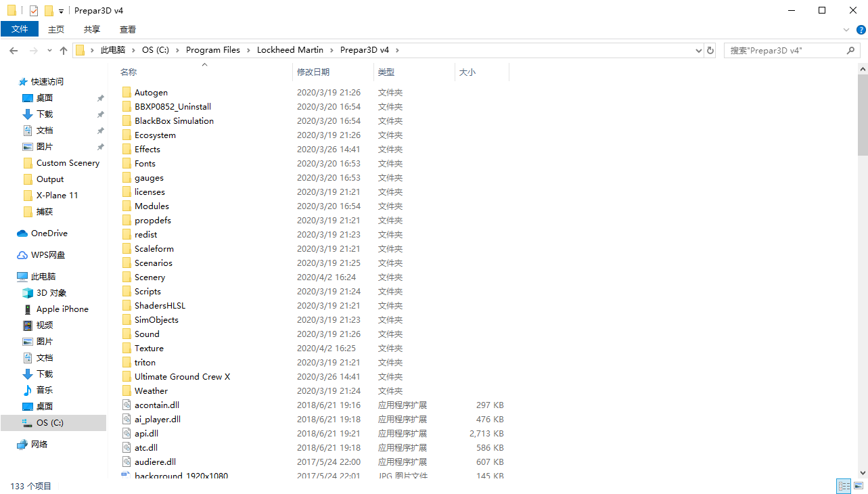Click the Back navigation arrow
This screenshot has height=494, width=868.
[x=14, y=51]
